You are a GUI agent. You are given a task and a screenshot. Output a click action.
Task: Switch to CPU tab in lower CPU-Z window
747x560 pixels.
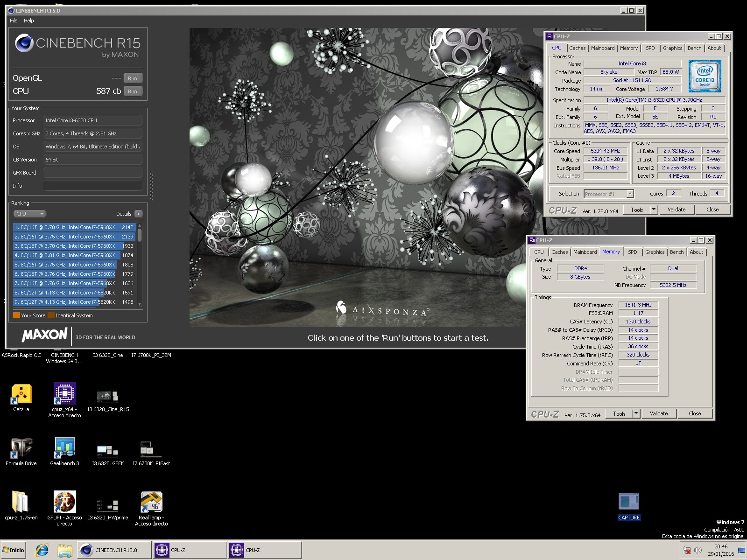539,252
